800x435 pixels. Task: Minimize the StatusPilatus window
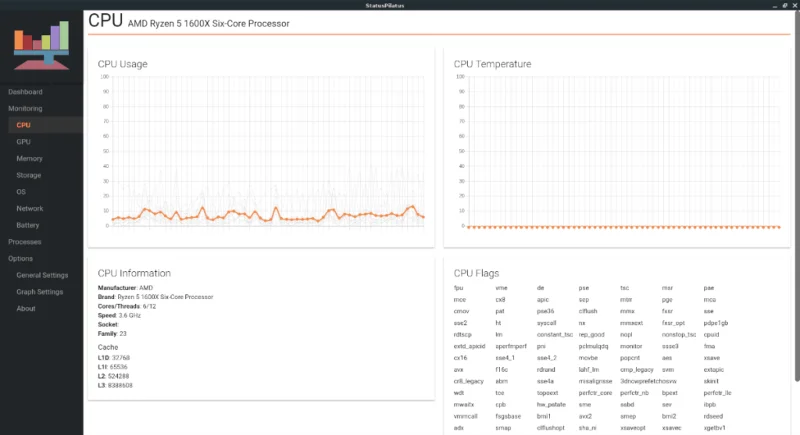pos(774,6)
